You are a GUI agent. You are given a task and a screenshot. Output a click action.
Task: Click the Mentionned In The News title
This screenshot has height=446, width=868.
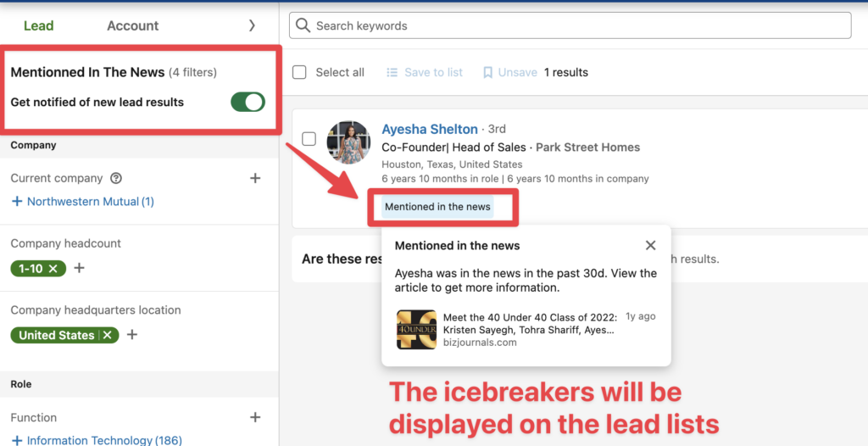tap(87, 72)
